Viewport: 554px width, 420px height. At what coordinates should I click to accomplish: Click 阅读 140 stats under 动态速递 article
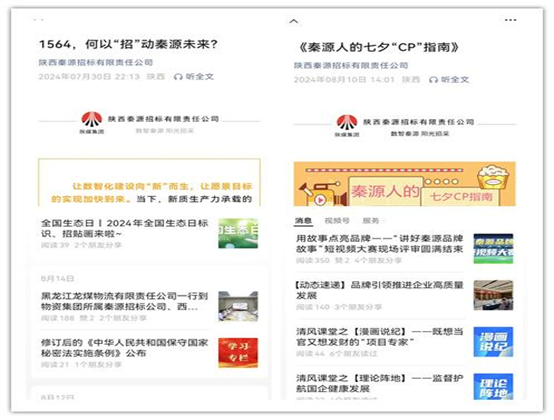pos(313,307)
